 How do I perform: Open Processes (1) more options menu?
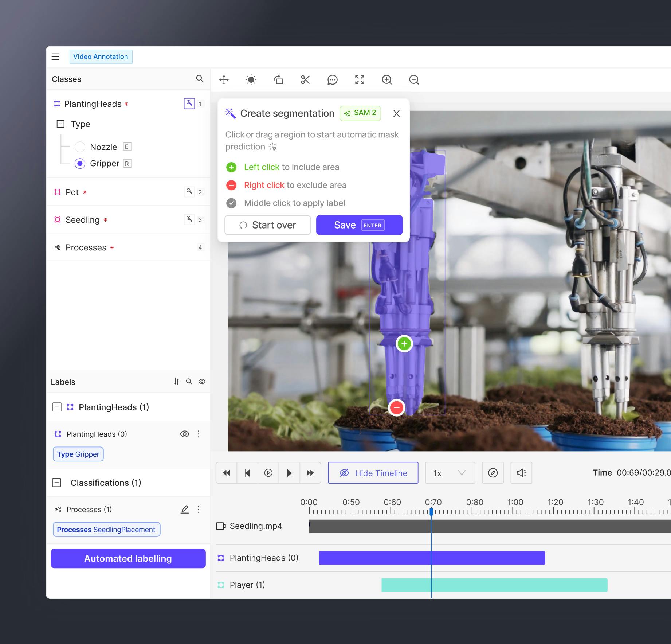tap(199, 509)
